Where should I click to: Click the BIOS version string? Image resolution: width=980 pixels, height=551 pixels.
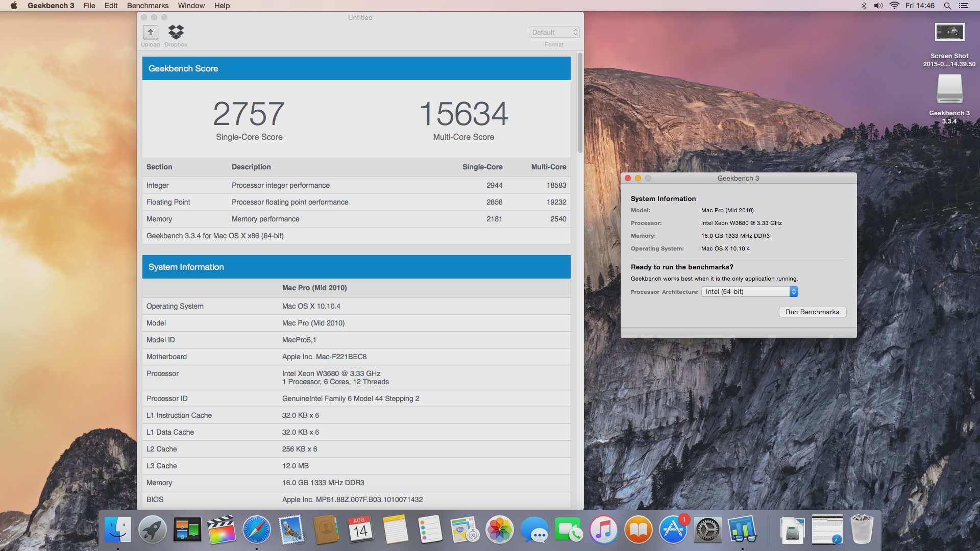pos(352,499)
